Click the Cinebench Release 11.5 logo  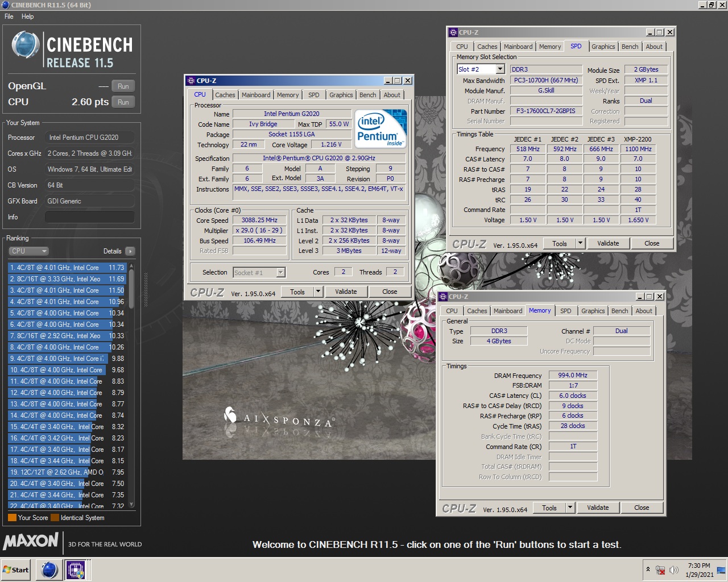(x=72, y=50)
